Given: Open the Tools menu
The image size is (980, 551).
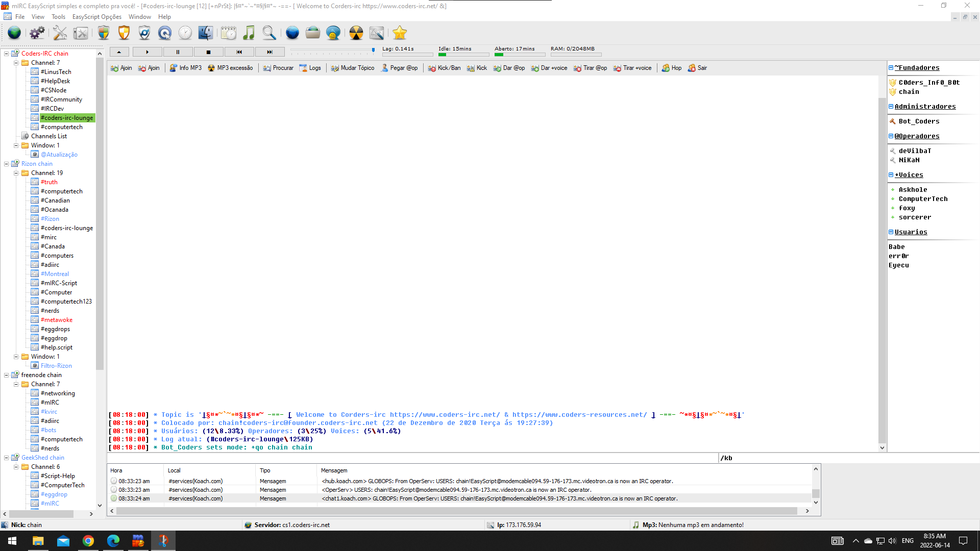Looking at the screenshot, I should [58, 17].
